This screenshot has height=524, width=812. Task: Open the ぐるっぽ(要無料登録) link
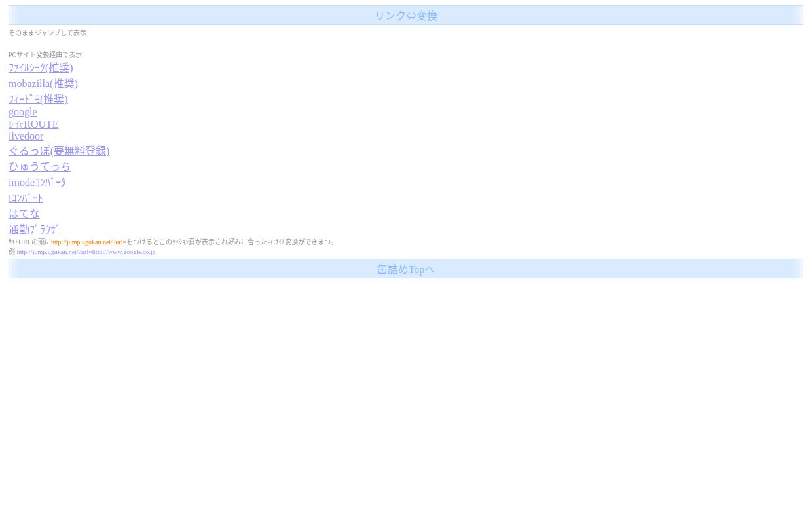[59, 151]
